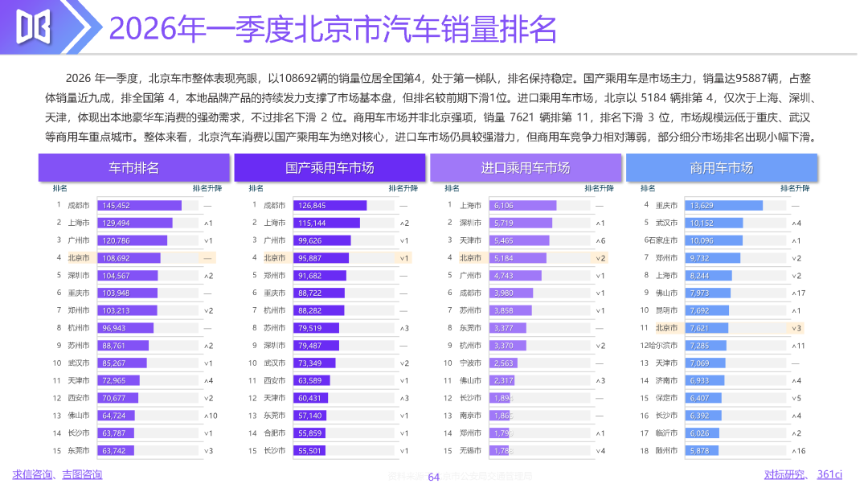This screenshot has width=868, height=488.
Task: Select the 国产乘用车市场 header tab
Action: click(330, 168)
